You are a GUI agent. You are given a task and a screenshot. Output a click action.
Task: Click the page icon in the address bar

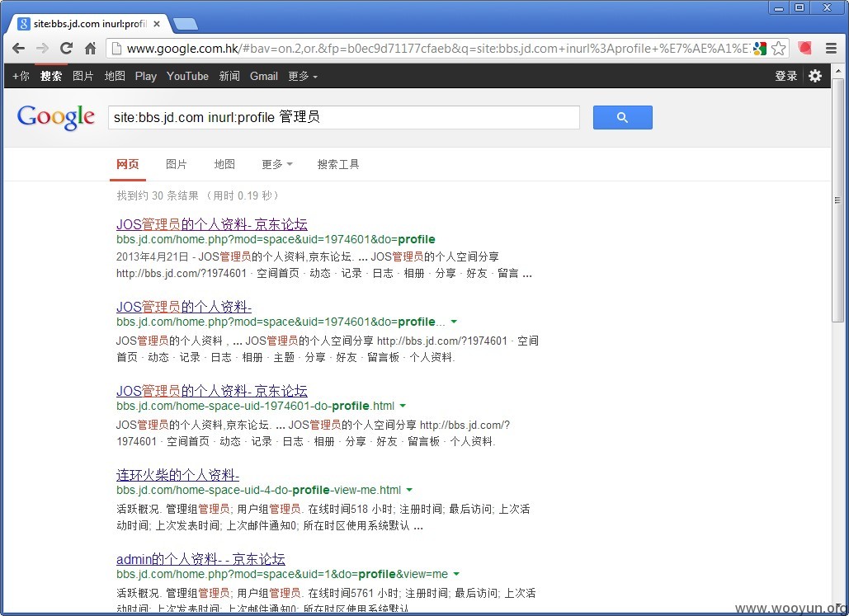(x=116, y=48)
